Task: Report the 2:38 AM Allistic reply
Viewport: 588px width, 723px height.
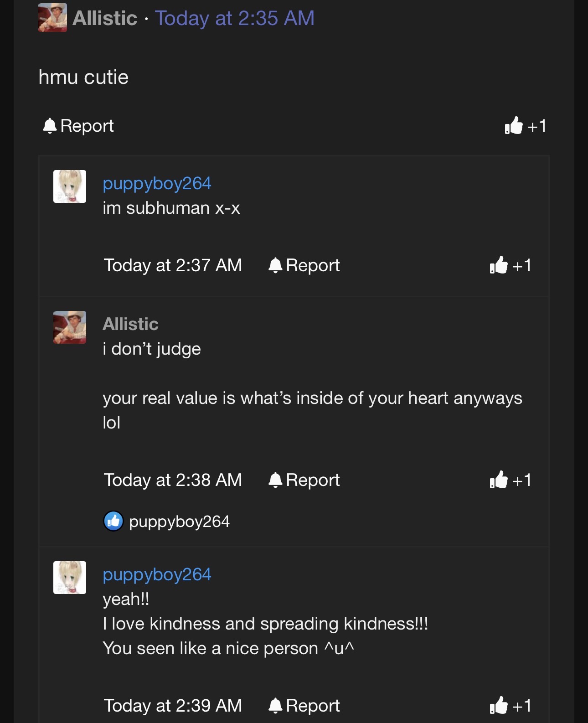Action: (304, 480)
